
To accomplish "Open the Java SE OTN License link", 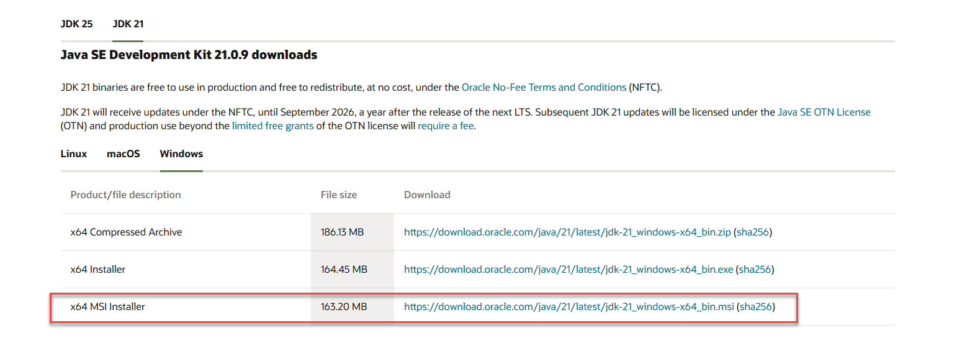I will coord(824,112).
